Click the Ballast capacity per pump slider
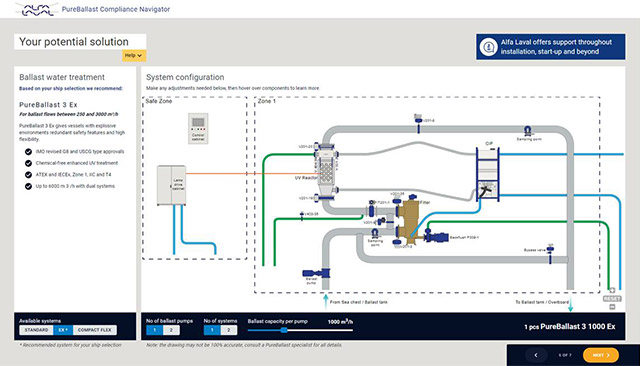640x366 pixels. (300, 330)
